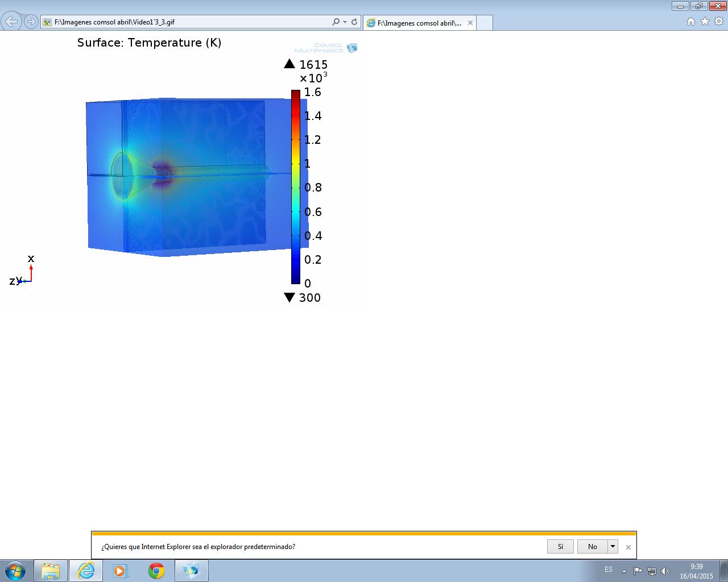
Task: Dismiss the default browser notification bar
Action: point(628,547)
